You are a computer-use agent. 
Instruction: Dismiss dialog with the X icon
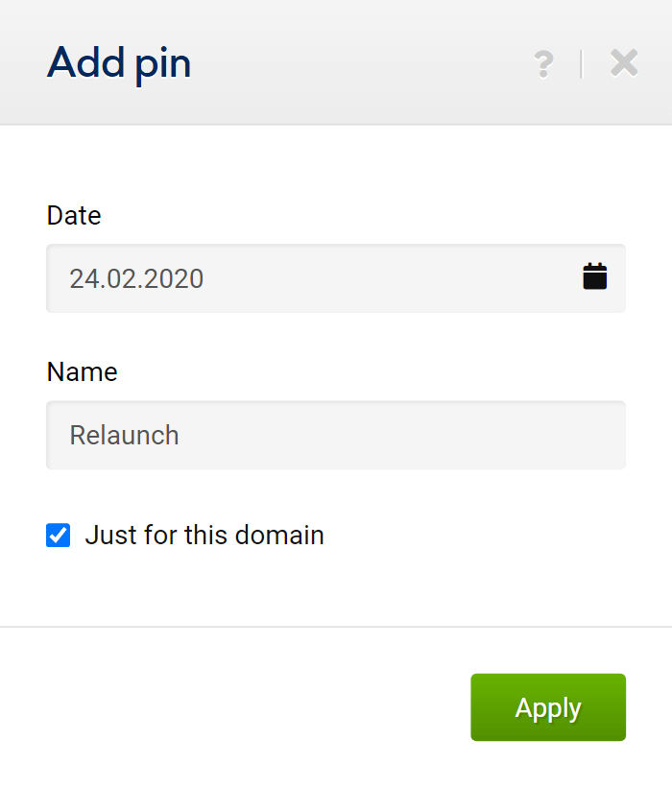[624, 63]
